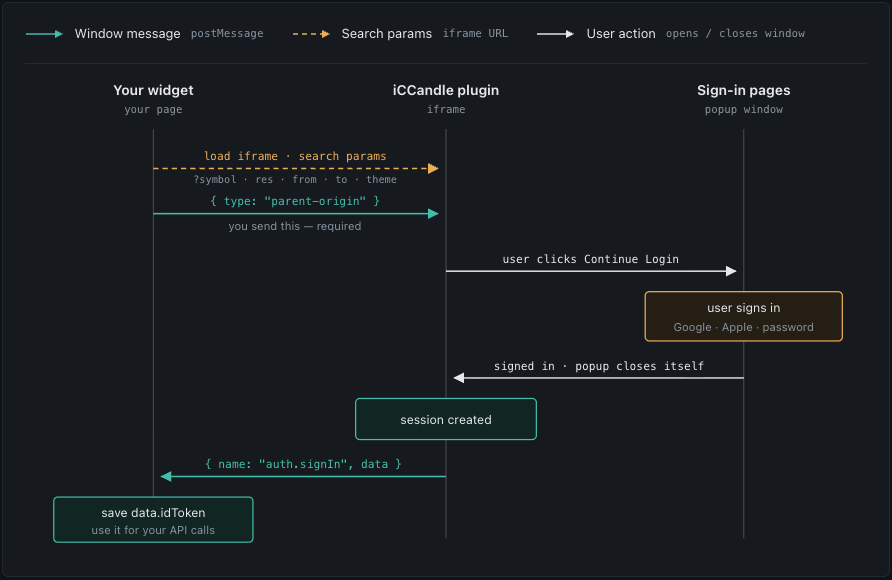Click '{ name: "auth.signIn", data }' label

click(303, 463)
